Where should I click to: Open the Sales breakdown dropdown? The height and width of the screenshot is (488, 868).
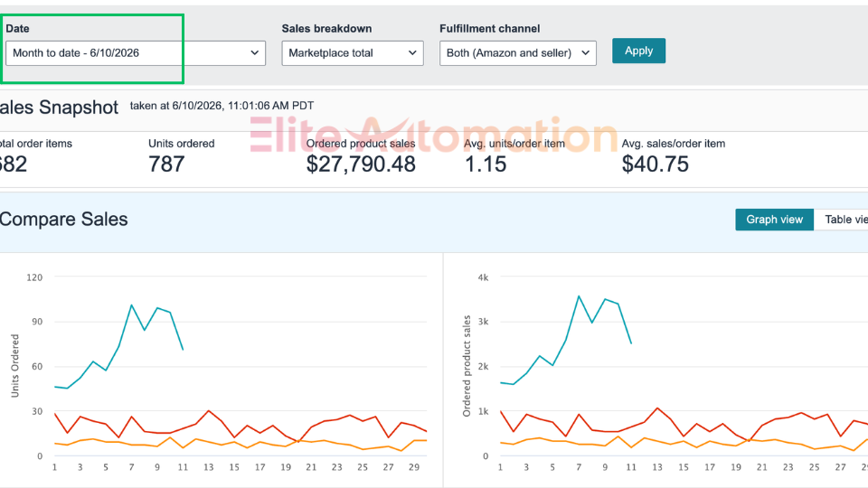[353, 53]
